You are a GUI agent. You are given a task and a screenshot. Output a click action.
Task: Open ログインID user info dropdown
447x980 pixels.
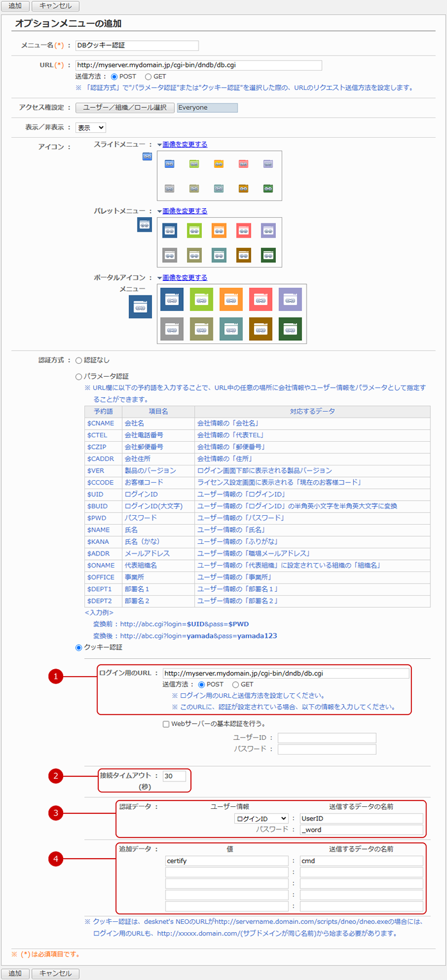(x=261, y=818)
